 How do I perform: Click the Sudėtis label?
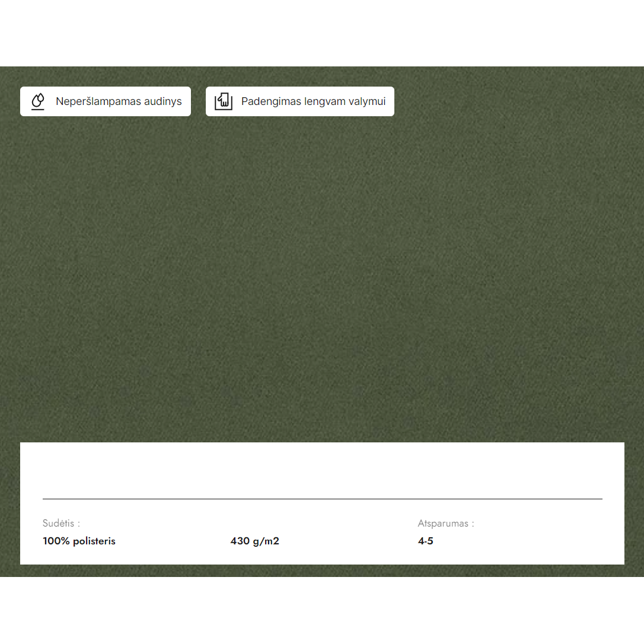tap(61, 523)
